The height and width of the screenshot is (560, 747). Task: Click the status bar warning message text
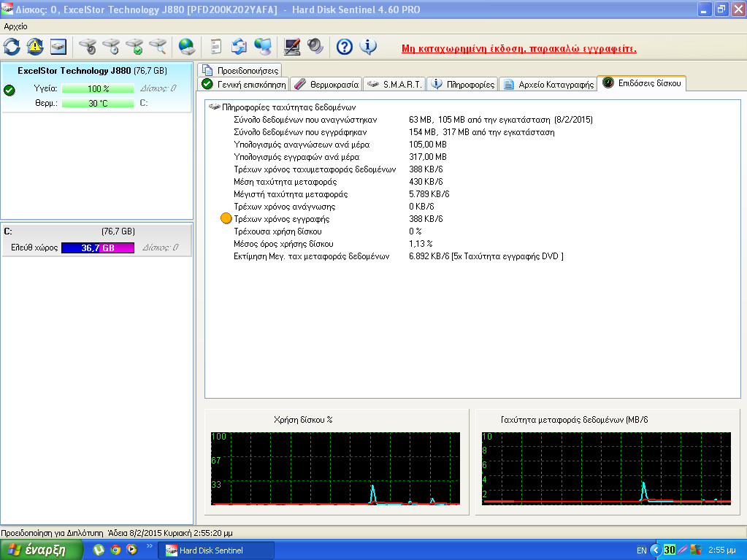(117, 533)
